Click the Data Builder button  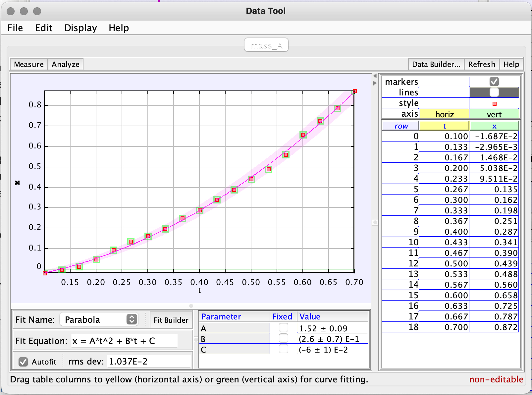coord(436,64)
